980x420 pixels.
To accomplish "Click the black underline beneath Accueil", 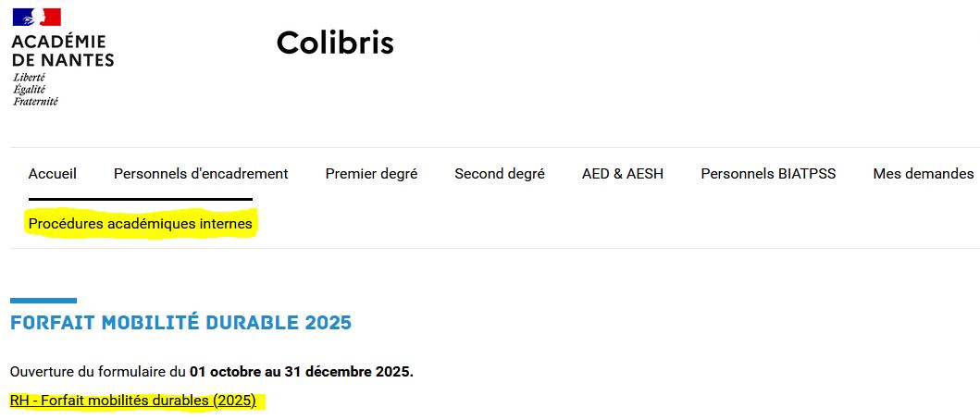I will 140,199.
